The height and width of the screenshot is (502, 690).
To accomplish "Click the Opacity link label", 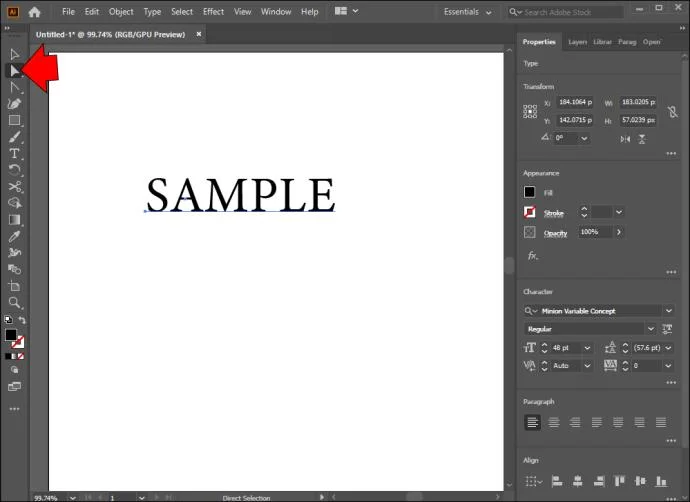I will click(x=555, y=233).
